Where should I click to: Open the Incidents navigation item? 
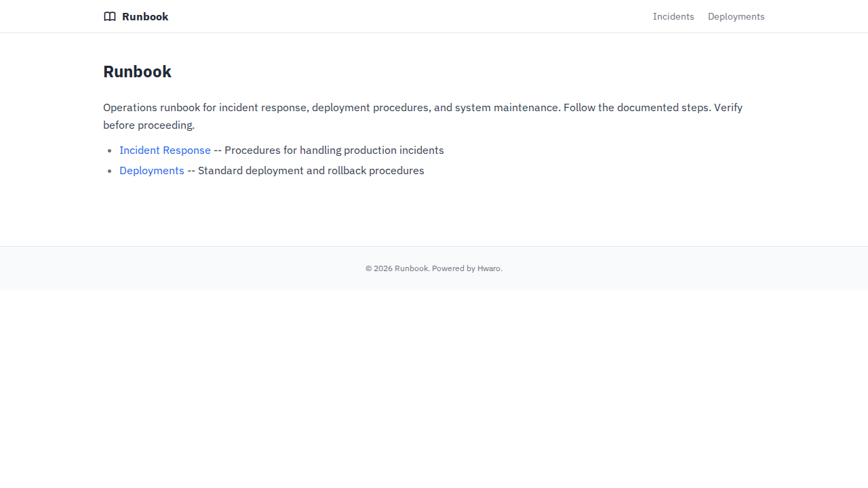click(673, 16)
